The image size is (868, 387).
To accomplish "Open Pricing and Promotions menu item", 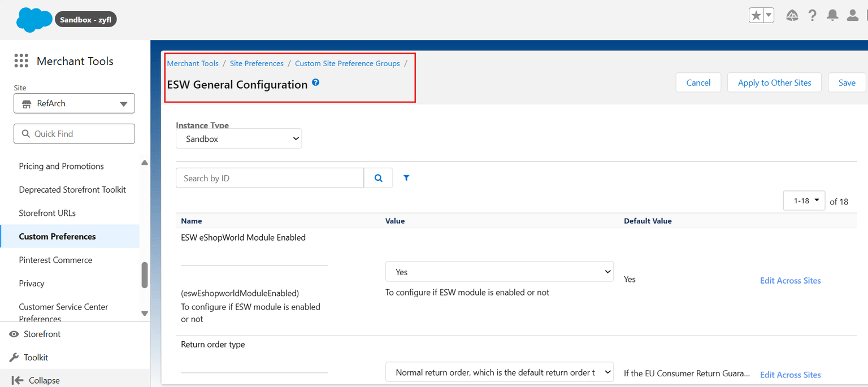I will coord(61,166).
